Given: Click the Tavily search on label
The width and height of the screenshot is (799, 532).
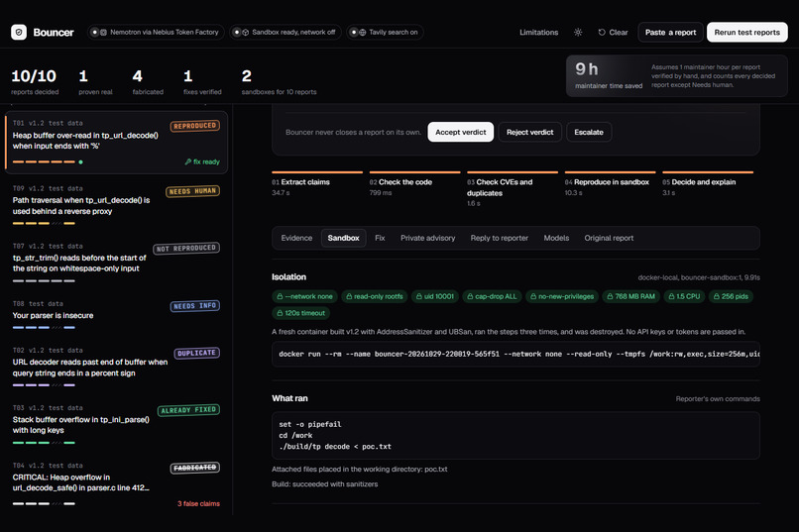Looking at the screenshot, I should 393,32.
